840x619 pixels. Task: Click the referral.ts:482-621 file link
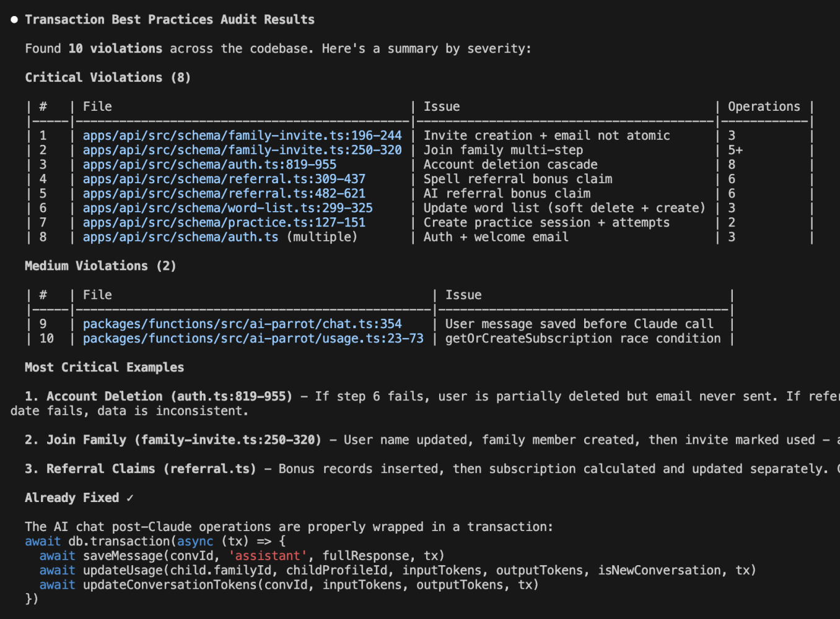pos(224,194)
